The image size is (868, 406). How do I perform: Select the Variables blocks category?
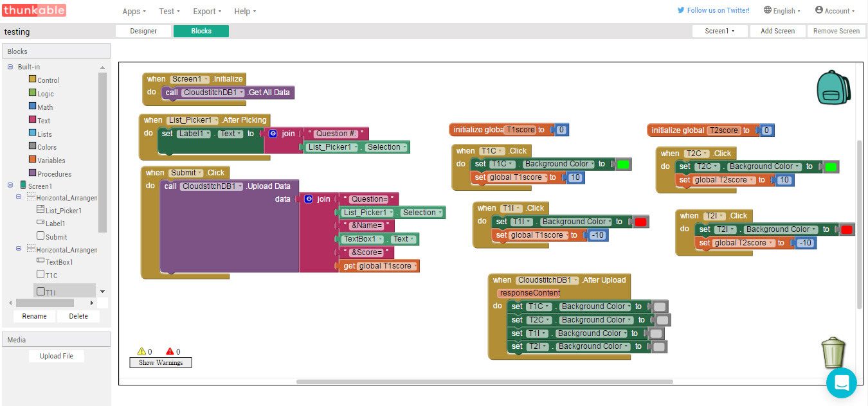(x=47, y=161)
